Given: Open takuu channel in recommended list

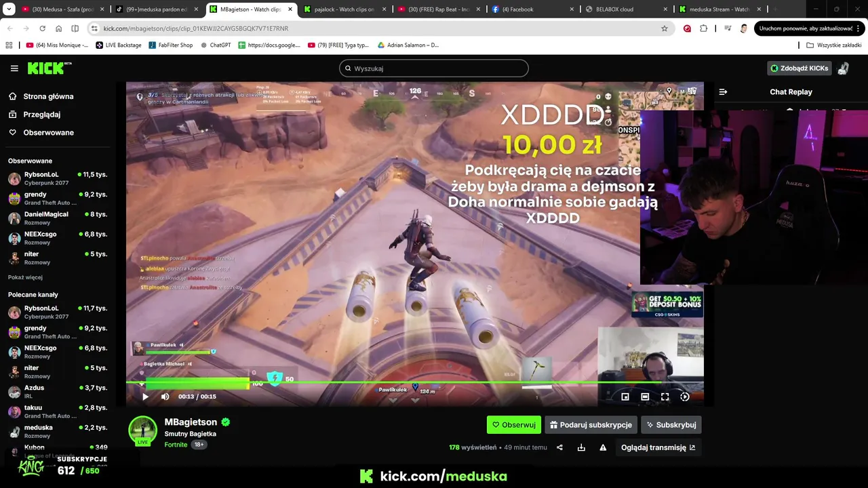Looking at the screenshot, I should tap(57, 411).
